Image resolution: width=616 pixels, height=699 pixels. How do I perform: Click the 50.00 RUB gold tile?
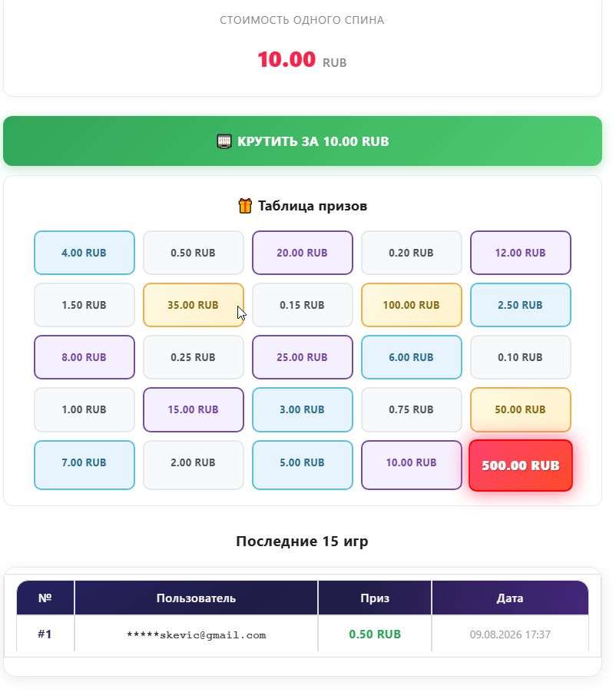[x=521, y=409]
